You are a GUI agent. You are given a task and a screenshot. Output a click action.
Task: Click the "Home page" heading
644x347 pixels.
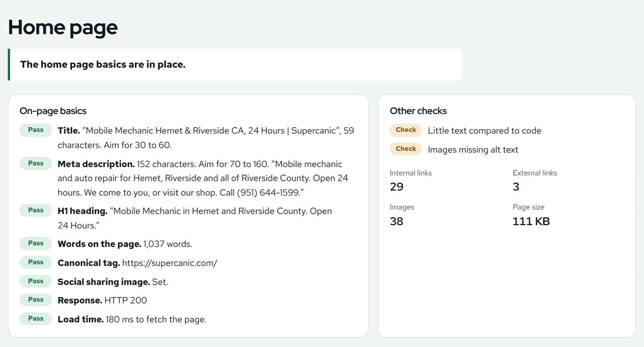pos(63,28)
